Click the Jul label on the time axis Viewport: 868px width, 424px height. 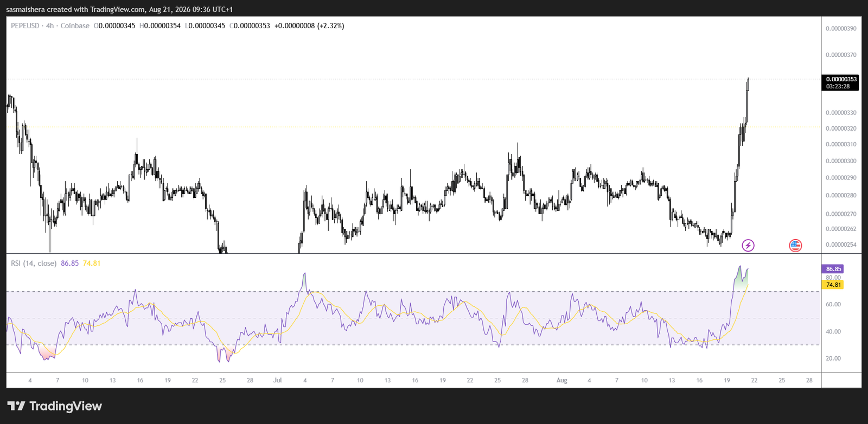[x=277, y=380]
